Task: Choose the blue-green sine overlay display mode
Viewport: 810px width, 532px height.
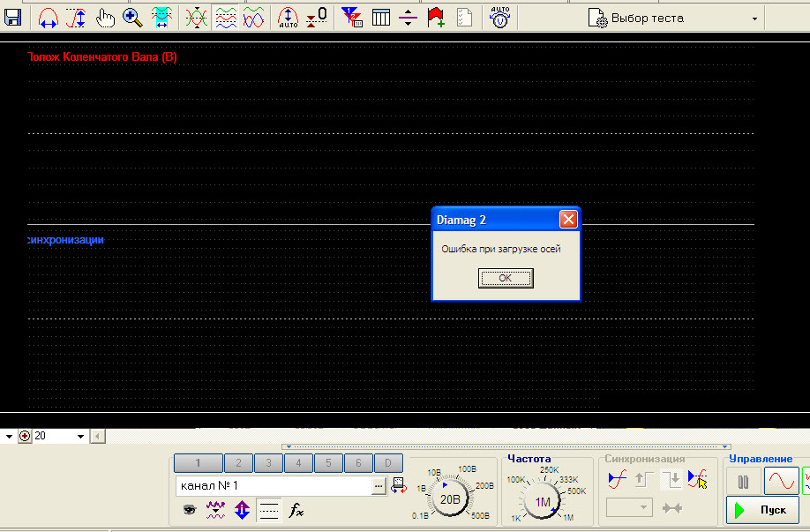Action: (x=253, y=18)
